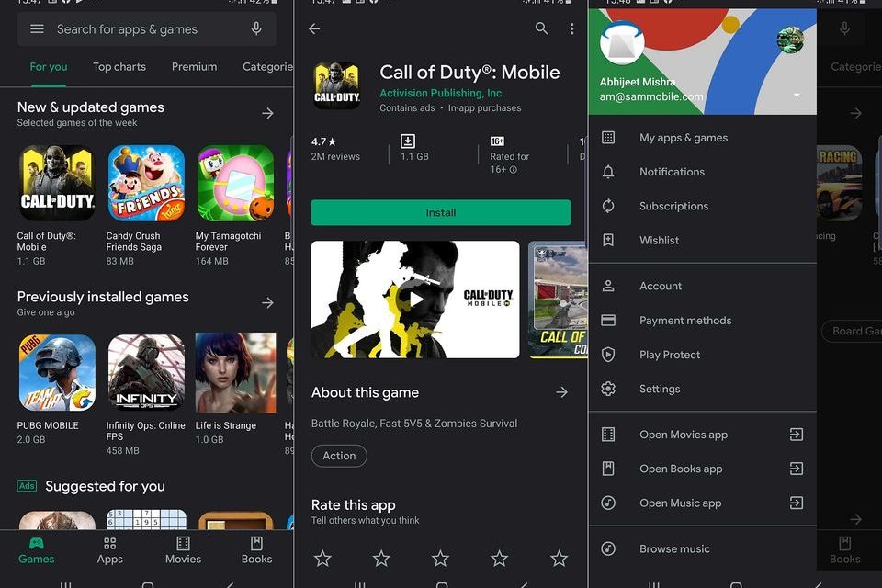This screenshot has width=882, height=588.
Task: Tap the Action genre chip
Action: point(339,456)
